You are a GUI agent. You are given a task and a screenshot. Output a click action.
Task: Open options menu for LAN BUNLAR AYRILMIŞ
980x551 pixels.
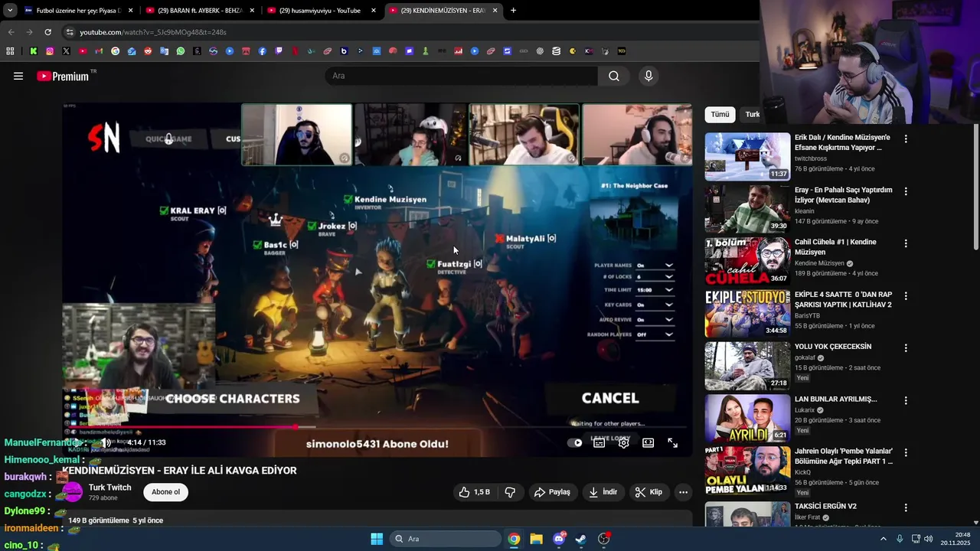click(906, 400)
